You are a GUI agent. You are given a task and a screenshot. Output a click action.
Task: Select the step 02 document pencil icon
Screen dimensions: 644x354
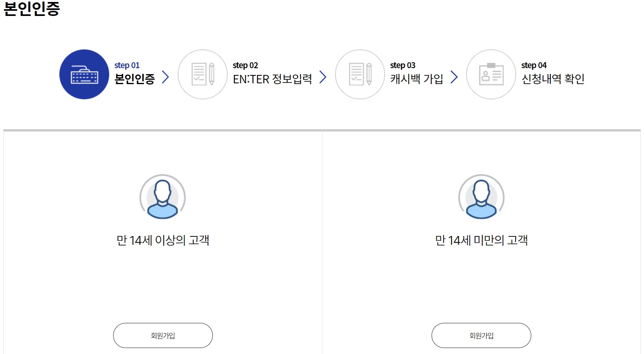202,74
